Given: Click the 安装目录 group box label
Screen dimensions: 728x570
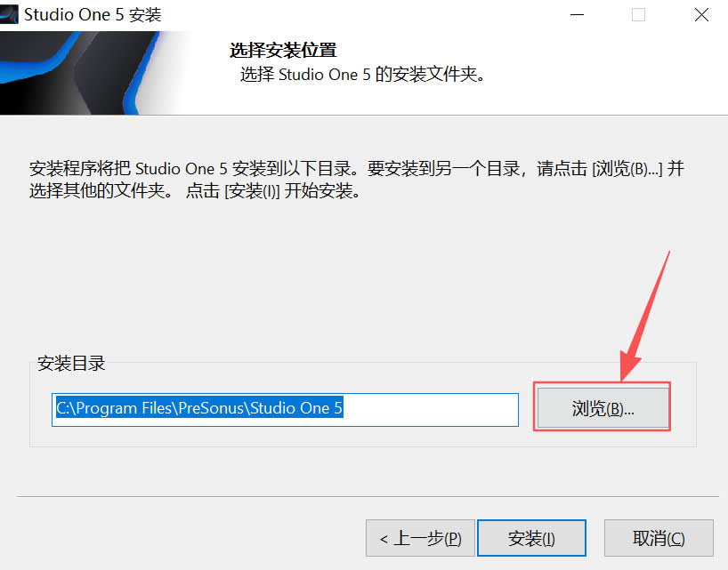Looking at the screenshot, I should [x=71, y=363].
